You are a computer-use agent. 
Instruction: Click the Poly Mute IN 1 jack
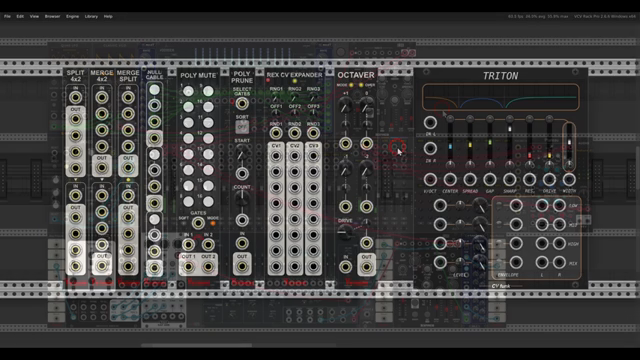click(x=188, y=245)
